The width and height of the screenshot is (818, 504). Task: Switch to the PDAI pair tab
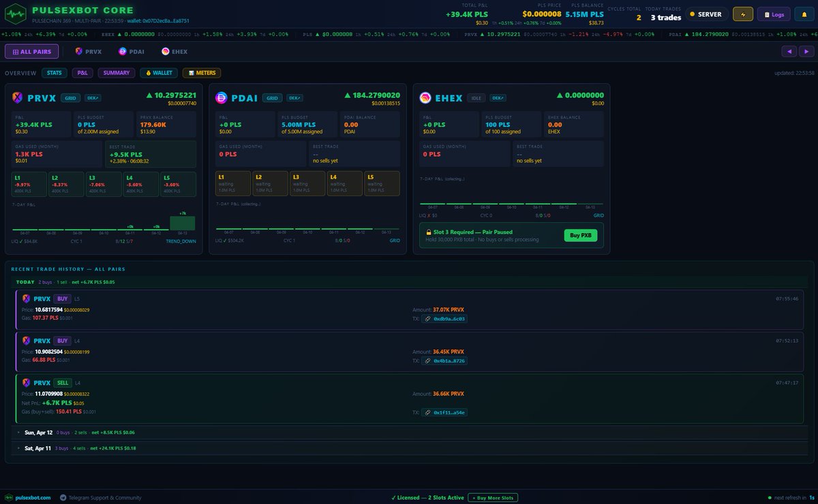click(x=131, y=51)
